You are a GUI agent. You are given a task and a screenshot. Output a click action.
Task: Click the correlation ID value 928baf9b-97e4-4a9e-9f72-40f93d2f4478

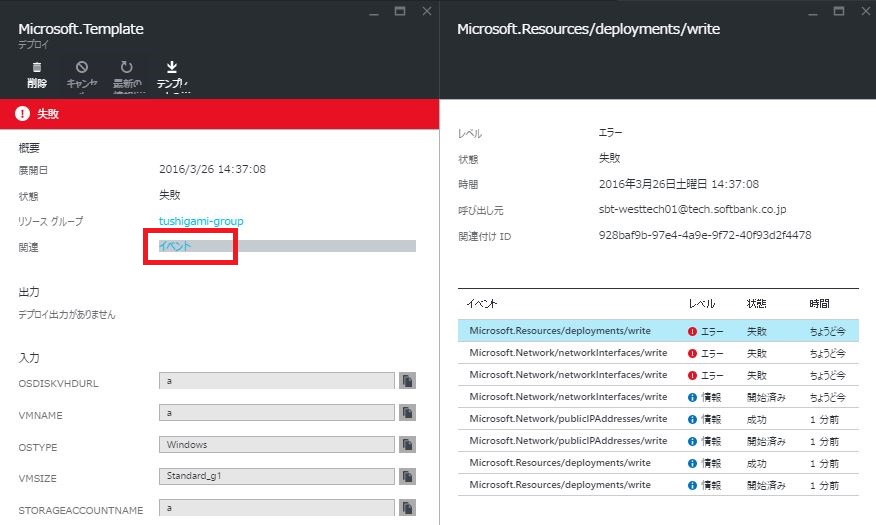pos(705,235)
